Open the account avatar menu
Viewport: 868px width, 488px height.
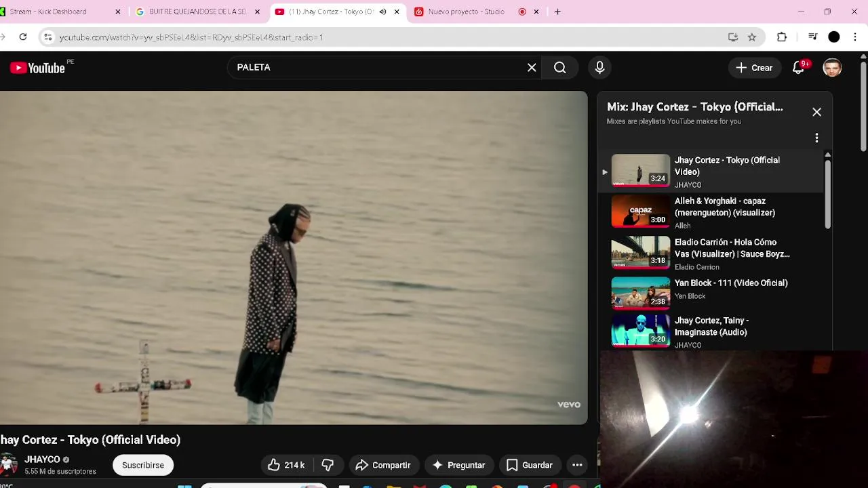(832, 68)
